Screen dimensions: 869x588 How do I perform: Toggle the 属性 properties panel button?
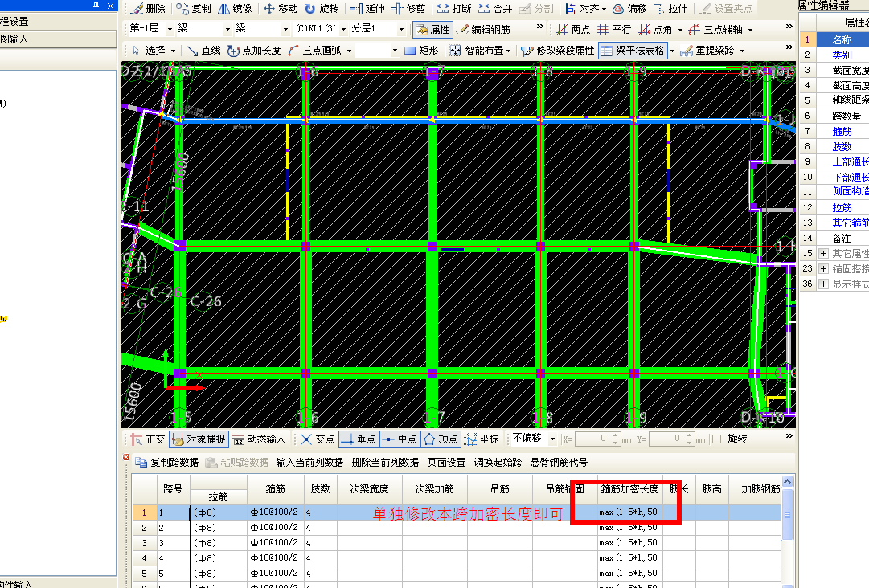tap(432, 30)
